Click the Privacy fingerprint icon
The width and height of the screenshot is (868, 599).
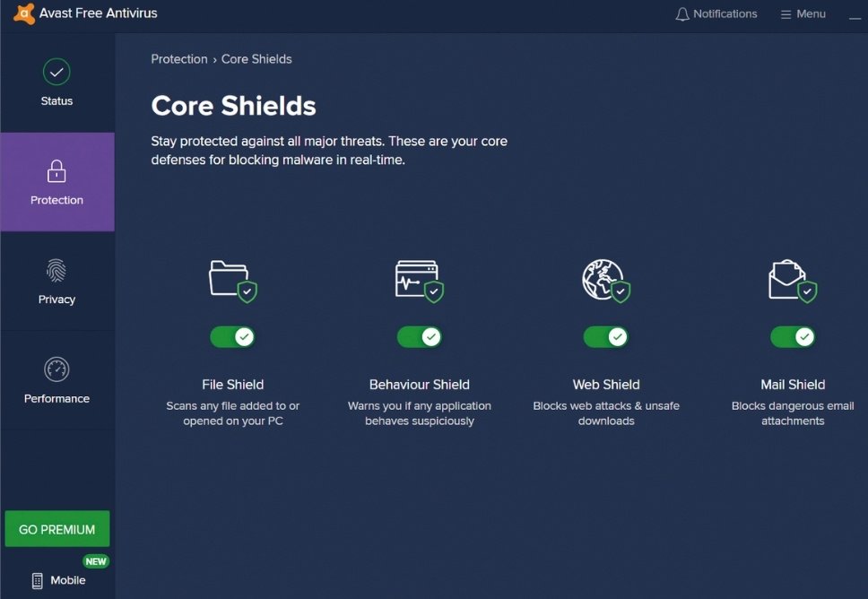pos(56,270)
